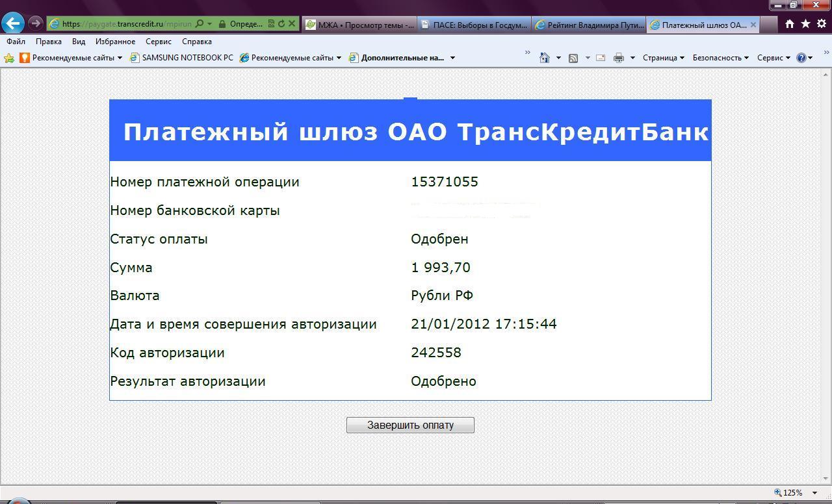Open the Избранное menu
The image size is (832, 504).
tap(115, 41)
